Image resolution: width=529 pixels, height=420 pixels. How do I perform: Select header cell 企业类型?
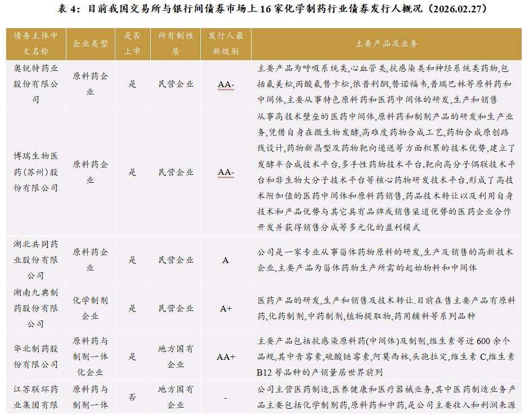pos(91,43)
